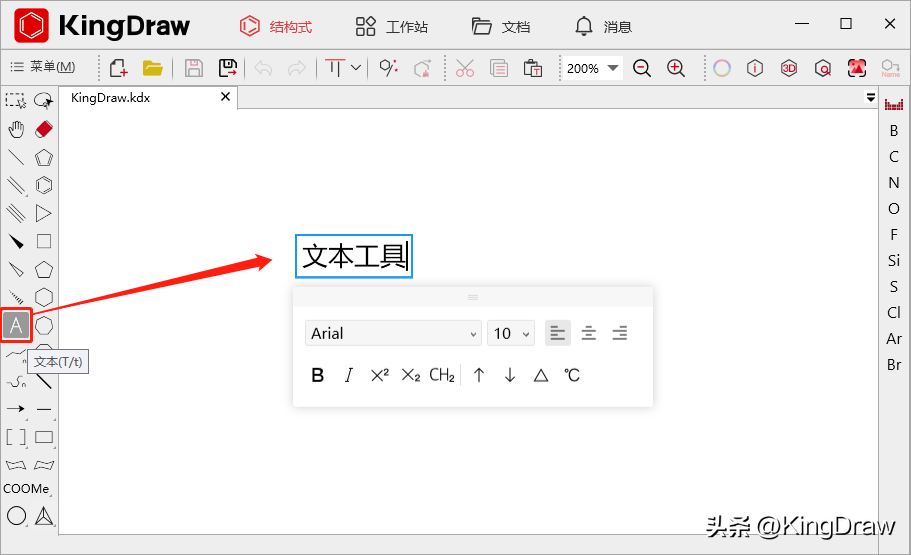Click the save as export icon
Image resolution: width=911 pixels, height=555 pixels.
coord(228,68)
